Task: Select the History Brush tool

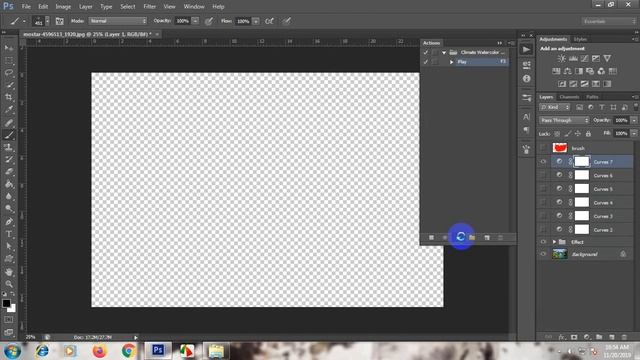Action: [9, 160]
